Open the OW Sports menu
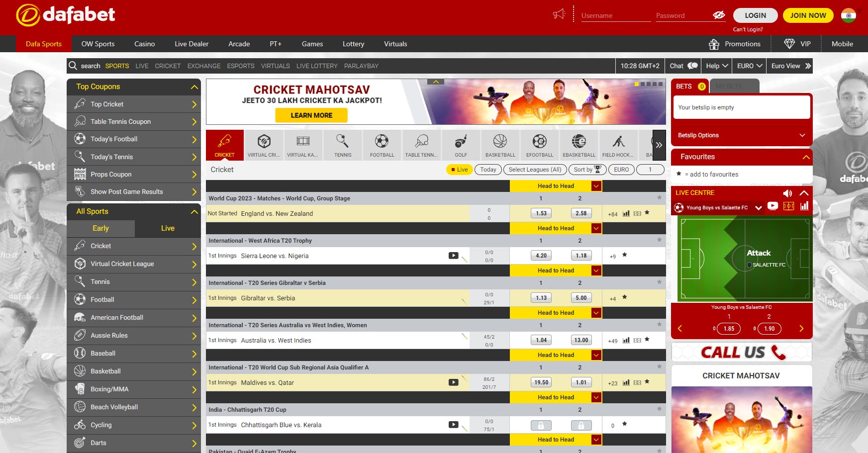This screenshot has width=868, height=453. click(x=98, y=44)
